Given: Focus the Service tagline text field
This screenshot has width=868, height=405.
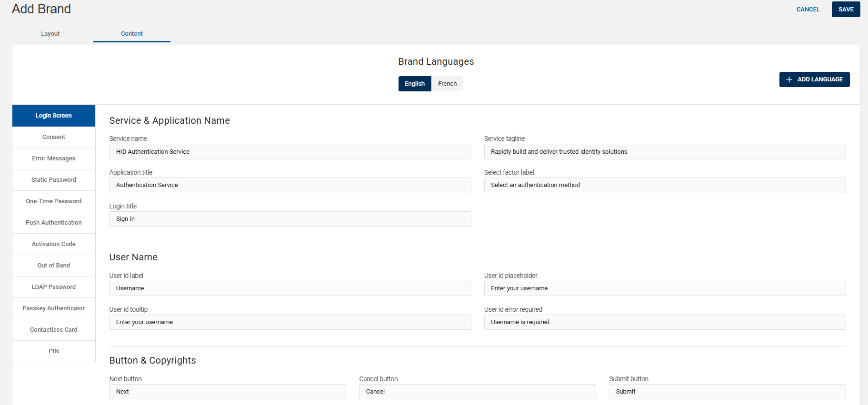Looking at the screenshot, I should point(665,152).
